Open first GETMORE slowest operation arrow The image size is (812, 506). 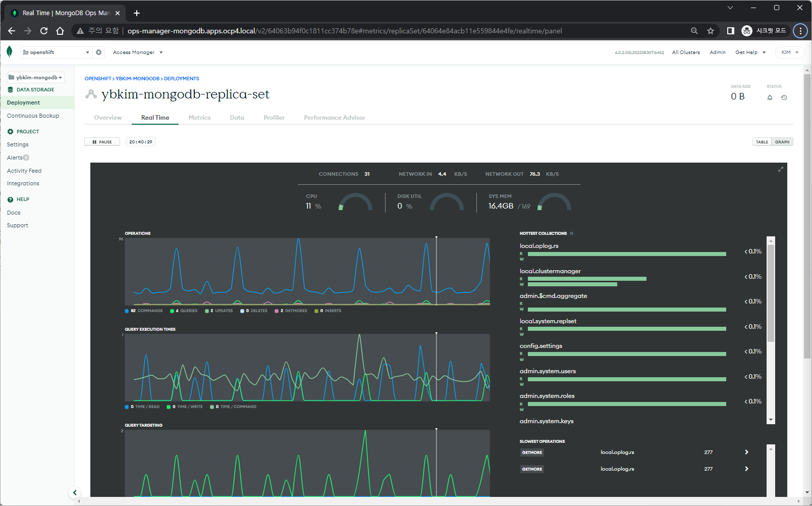(746, 452)
